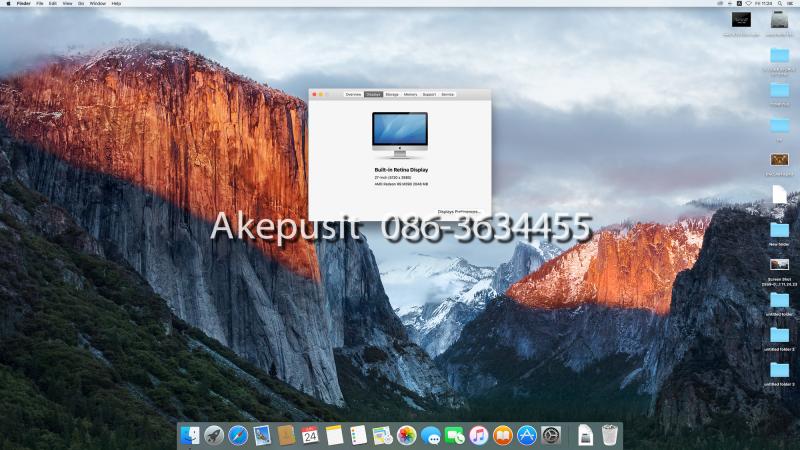Go to the Support tab
The image size is (800, 450).
429,94
